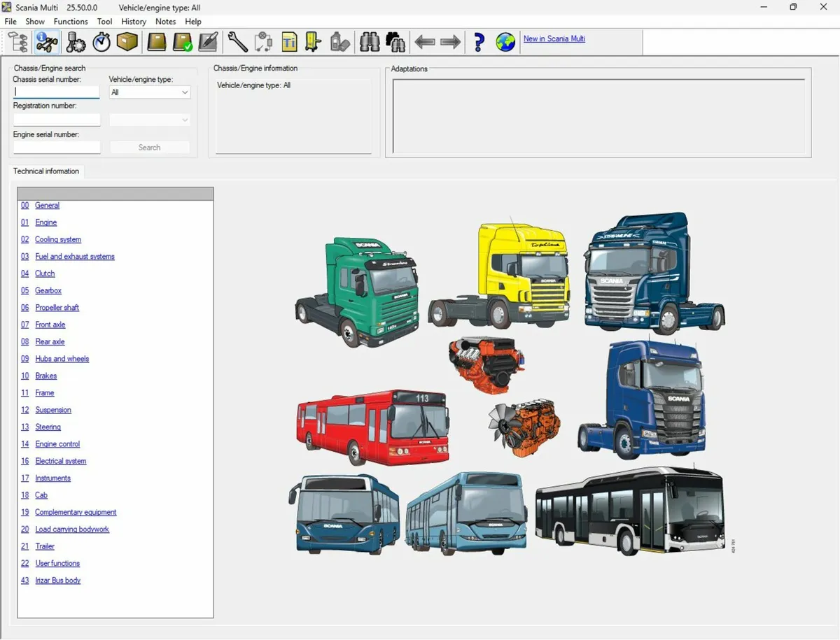The width and height of the screenshot is (840, 640).
Task: Open Help using the question mark icon
Action: coord(478,42)
